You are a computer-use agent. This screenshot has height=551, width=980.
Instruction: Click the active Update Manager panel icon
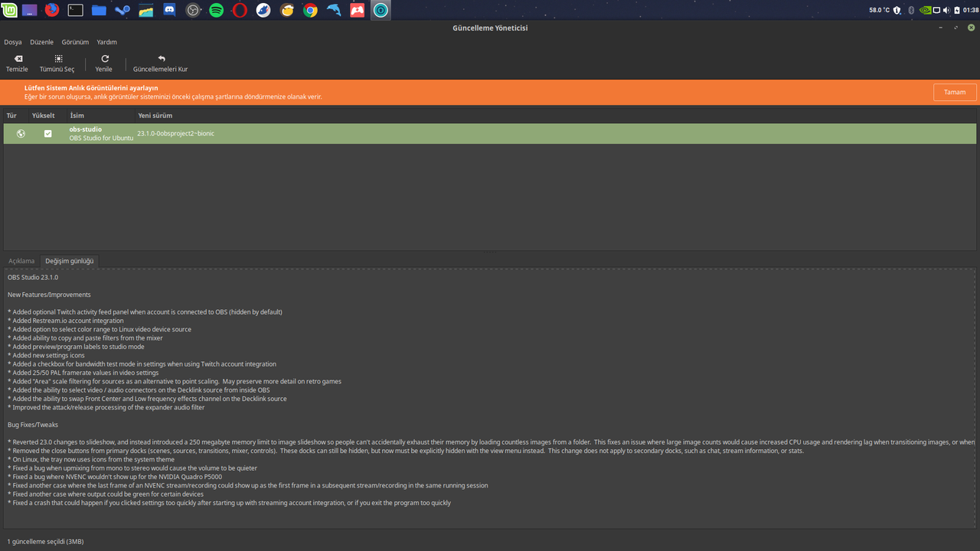click(x=381, y=10)
